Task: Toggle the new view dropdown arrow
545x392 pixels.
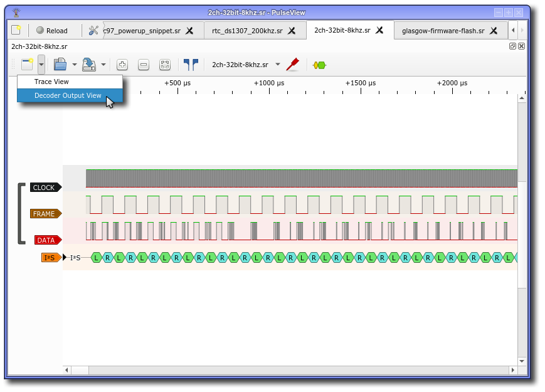Action: click(41, 65)
